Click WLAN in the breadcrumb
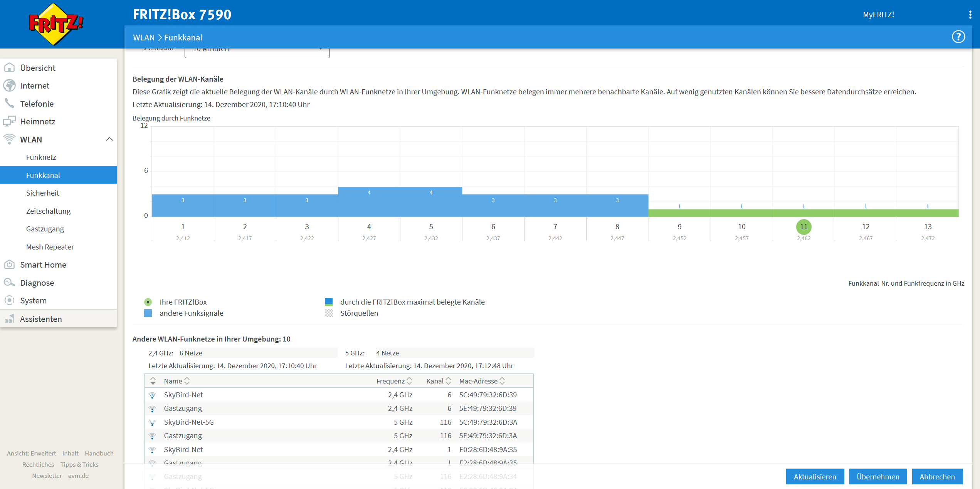The image size is (980, 489). click(x=144, y=37)
